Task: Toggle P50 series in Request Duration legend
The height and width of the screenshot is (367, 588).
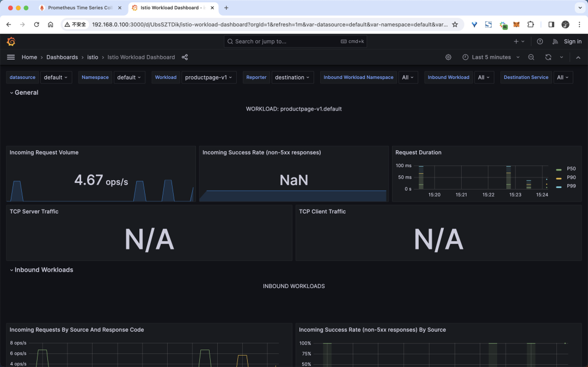Action: pyautogui.click(x=571, y=169)
